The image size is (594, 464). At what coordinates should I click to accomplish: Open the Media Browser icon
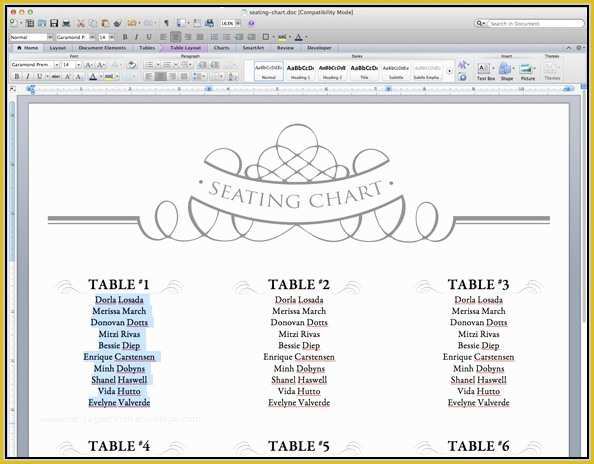point(209,23)
